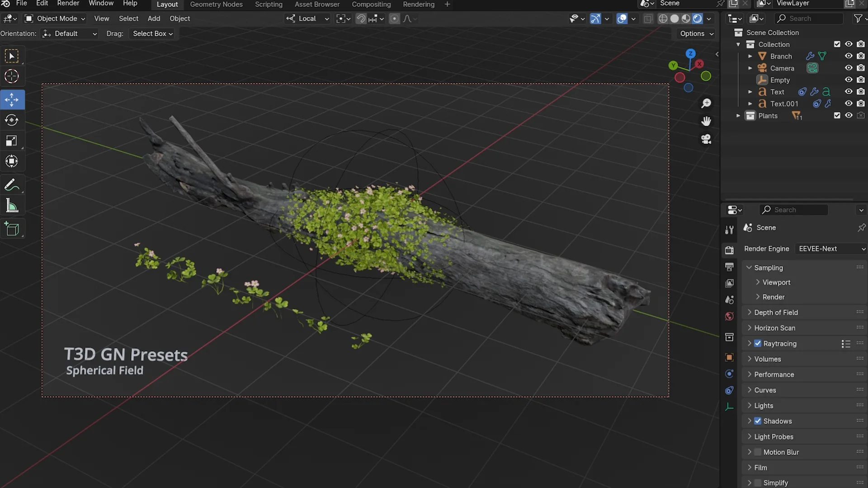This screenshot has width=868, height=488.
Task: Activate the Move tool
Action: coord(12,99)
